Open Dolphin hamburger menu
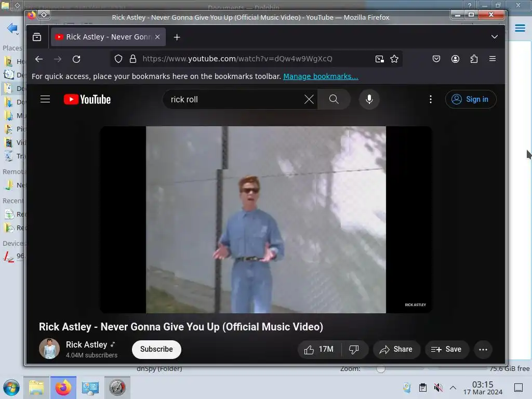 coord(520,28)
